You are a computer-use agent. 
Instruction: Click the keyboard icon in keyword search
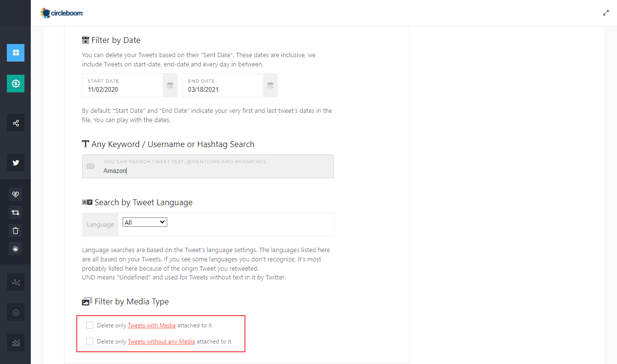tap(90, 166)
